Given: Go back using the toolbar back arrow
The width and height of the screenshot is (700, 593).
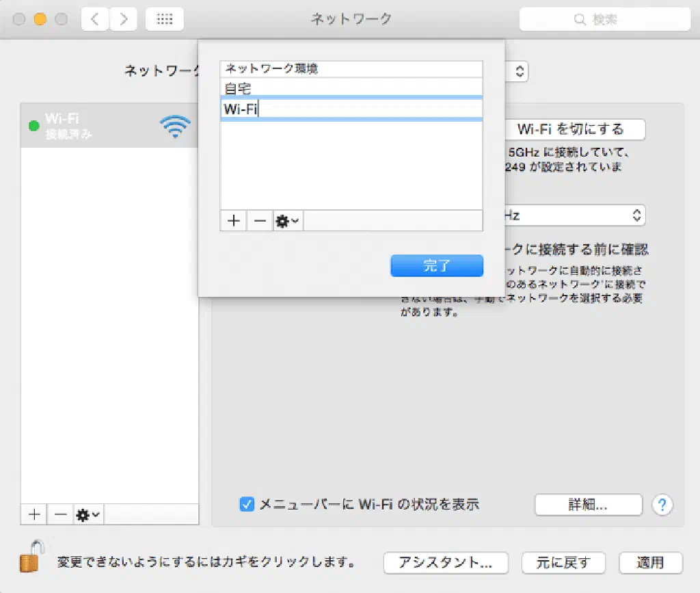Looking at the screenshot, I should [94, 19].
